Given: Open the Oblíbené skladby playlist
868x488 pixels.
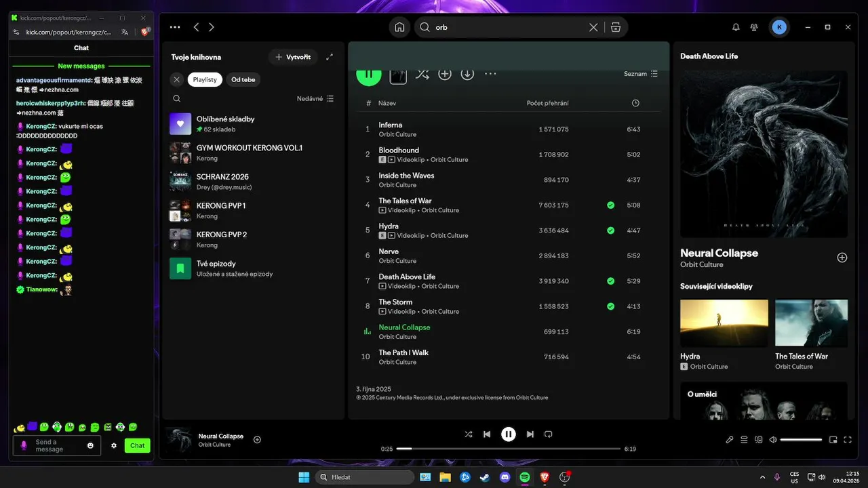Looking at the screenshot, I should tap(252, 123).
